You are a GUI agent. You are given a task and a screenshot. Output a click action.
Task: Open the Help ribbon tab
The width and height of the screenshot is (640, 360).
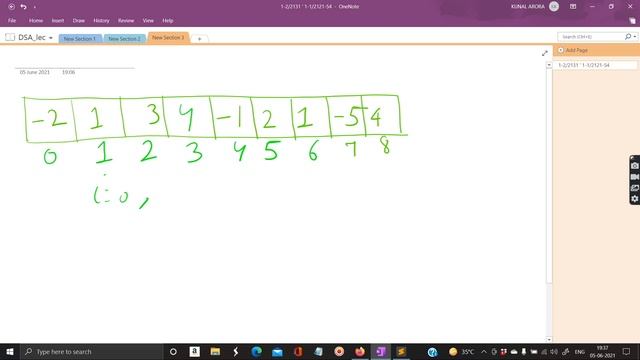[x=168, y=20]
